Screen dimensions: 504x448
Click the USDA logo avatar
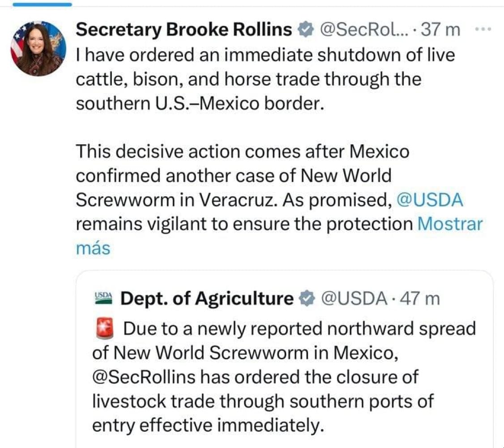[103, 298]
